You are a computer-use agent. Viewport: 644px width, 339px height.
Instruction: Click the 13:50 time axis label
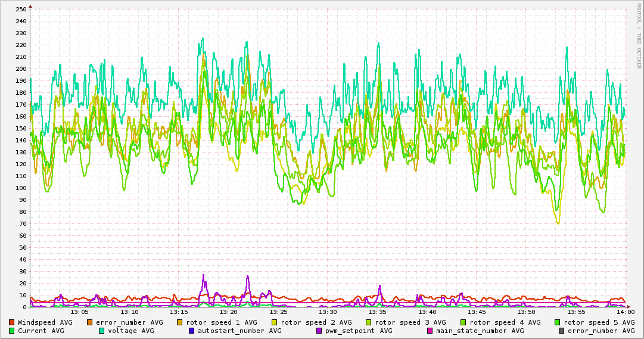pyautogui.click(x=527, y=312)
